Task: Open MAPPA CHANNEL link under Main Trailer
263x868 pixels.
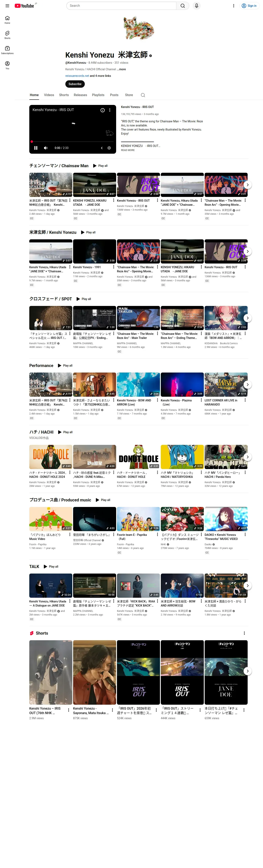Action: [x=127, y=343]
